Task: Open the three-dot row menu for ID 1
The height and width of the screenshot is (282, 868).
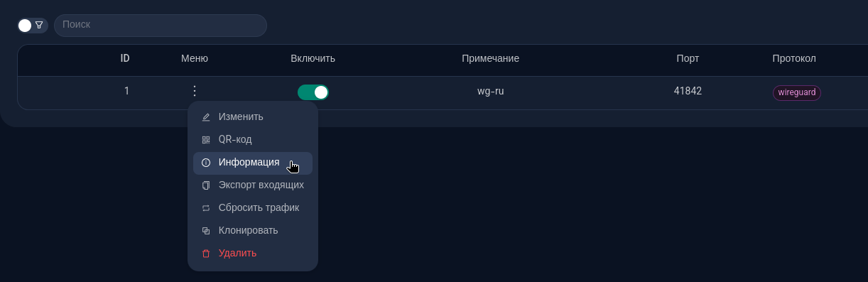Action: pyautogui.click(x=195, y=91)
